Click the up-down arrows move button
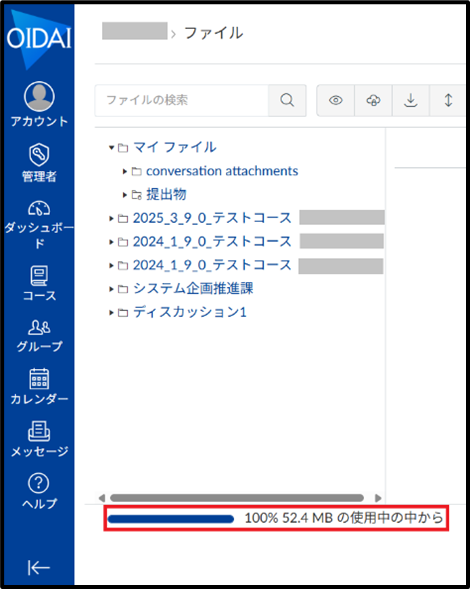 point(448,100)
